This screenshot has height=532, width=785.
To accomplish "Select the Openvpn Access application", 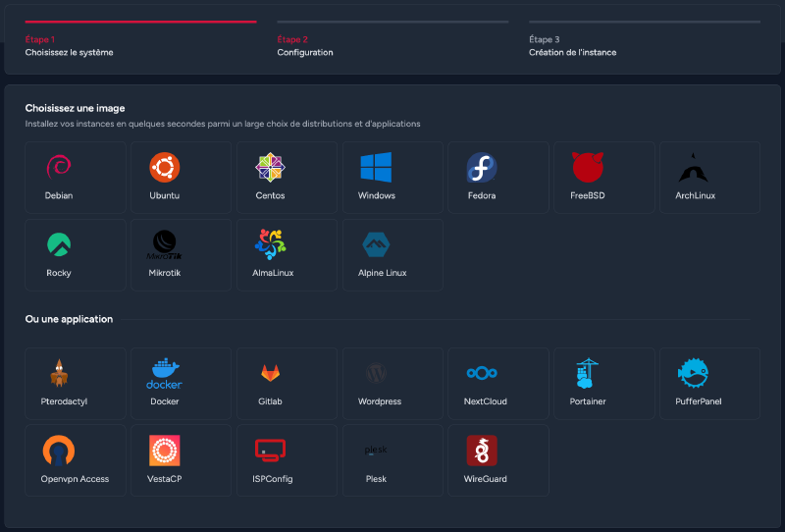I will tap(76, 460).
